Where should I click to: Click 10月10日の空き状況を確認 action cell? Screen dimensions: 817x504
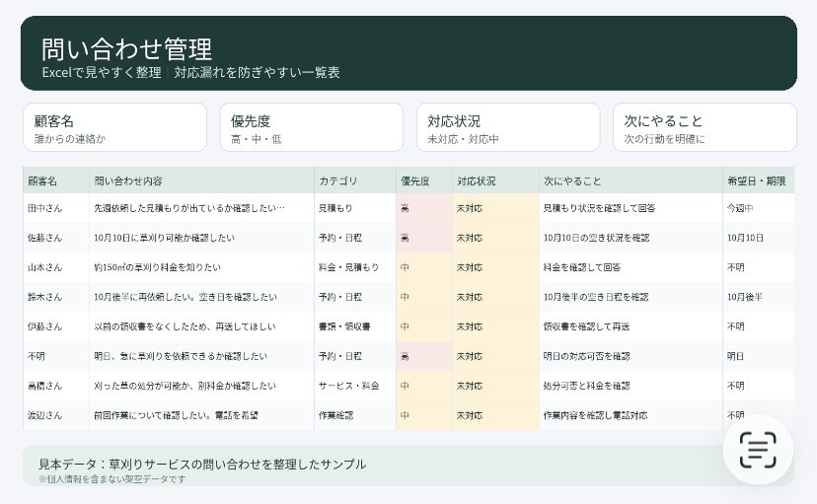coord(631,238)
